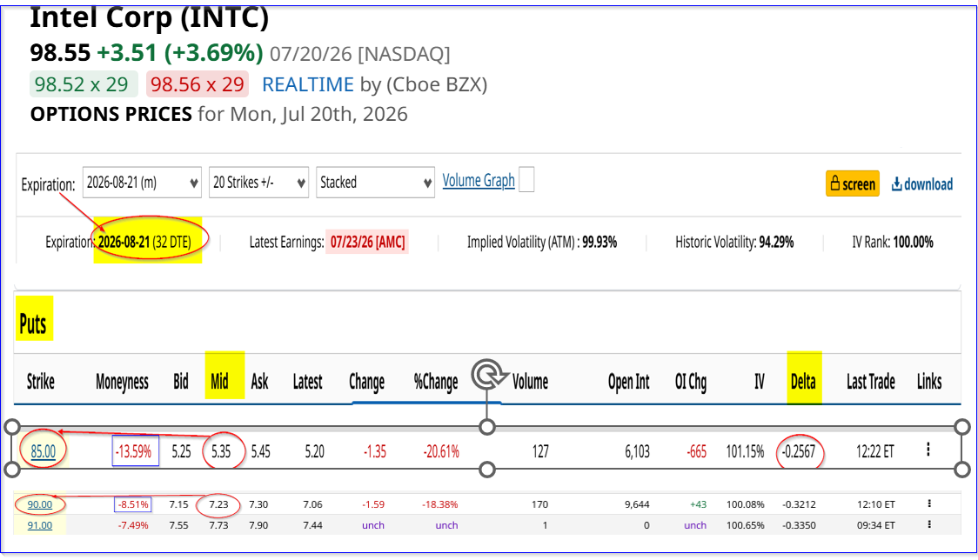Open the Stacked view dropdown
Image resolution: width=978 pixels, height=560 pixels.
click(376, 183)
